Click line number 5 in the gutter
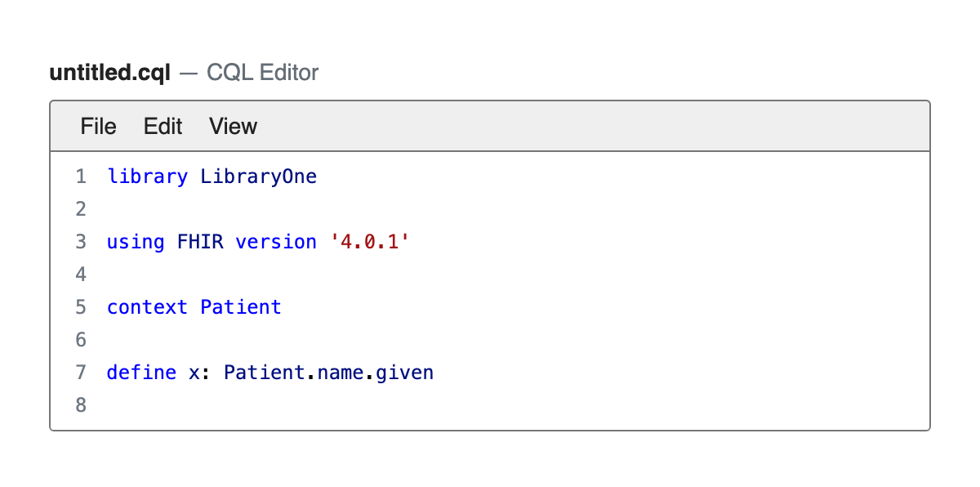 pyautogui.click(x=80, y=307)
